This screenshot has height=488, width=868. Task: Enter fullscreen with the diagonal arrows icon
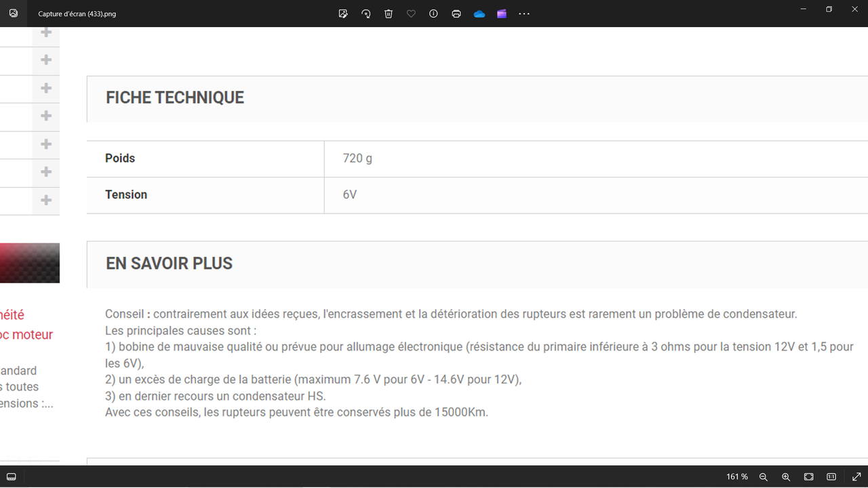coord(856,476)
